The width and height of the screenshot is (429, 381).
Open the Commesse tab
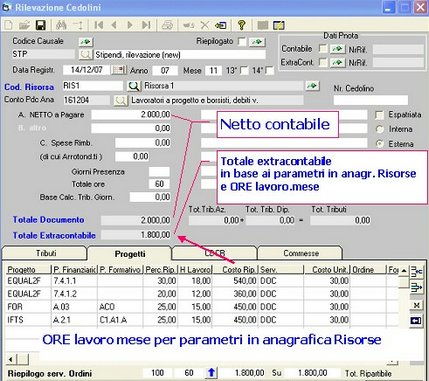[301, 253]
